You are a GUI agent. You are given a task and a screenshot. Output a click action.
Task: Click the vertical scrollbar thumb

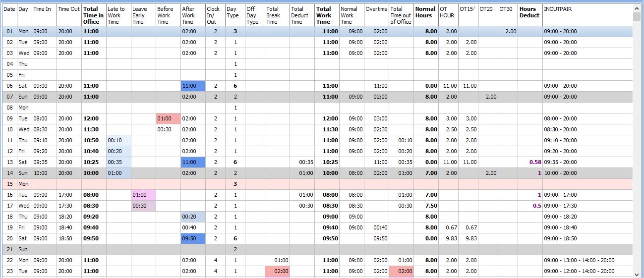[638, 17]
